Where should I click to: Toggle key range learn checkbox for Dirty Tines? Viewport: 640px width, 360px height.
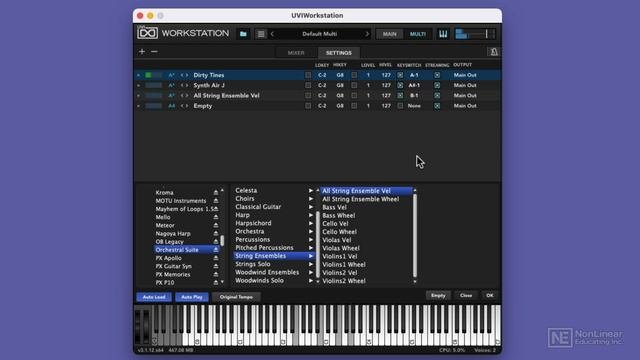(x=308, y=75)
